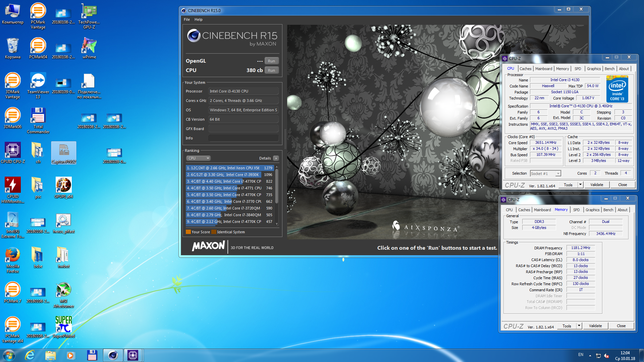The height and width of the screenshot is (362, 644).
Task: Open the cfr folder on desktop
Action: coord(38,153)
